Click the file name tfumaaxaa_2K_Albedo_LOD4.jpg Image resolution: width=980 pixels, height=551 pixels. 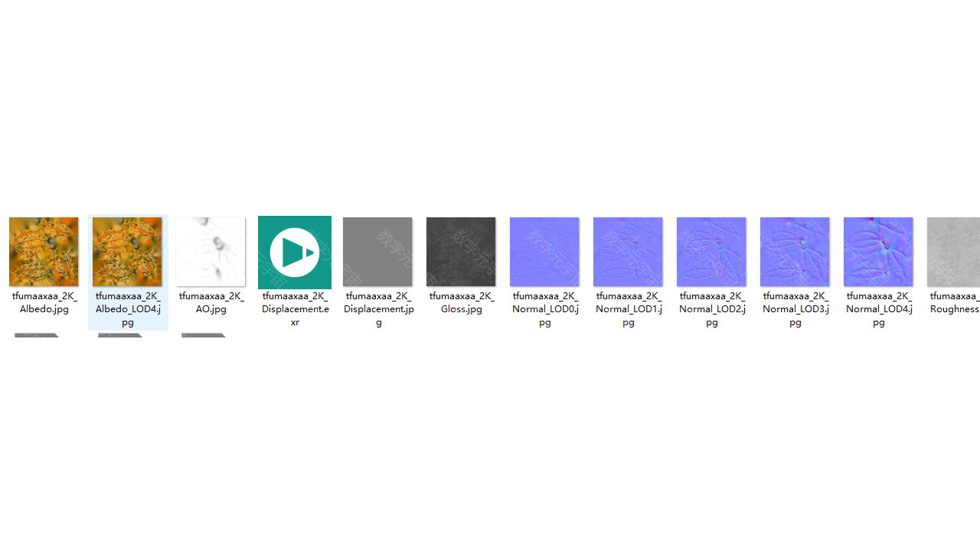[128, 309]
